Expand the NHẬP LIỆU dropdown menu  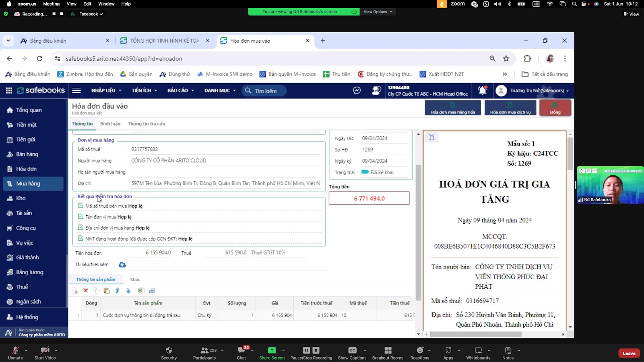click(x=106, y=90)
